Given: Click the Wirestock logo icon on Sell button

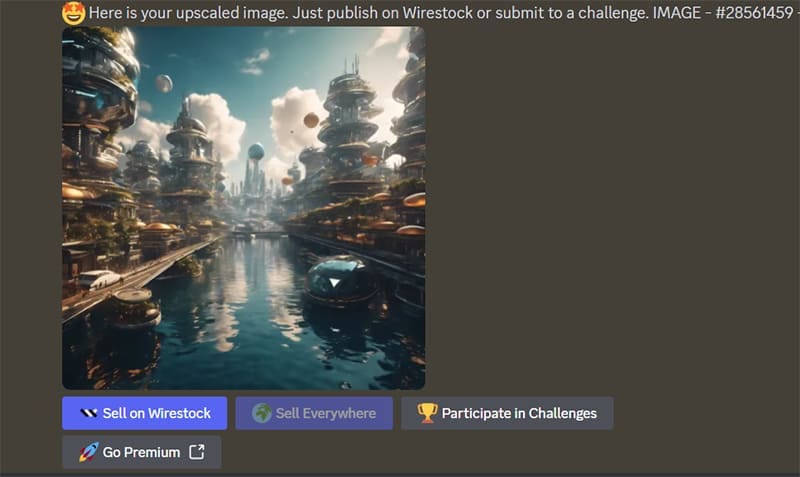Looking at the screenshot, I should [x=89, y=413].
